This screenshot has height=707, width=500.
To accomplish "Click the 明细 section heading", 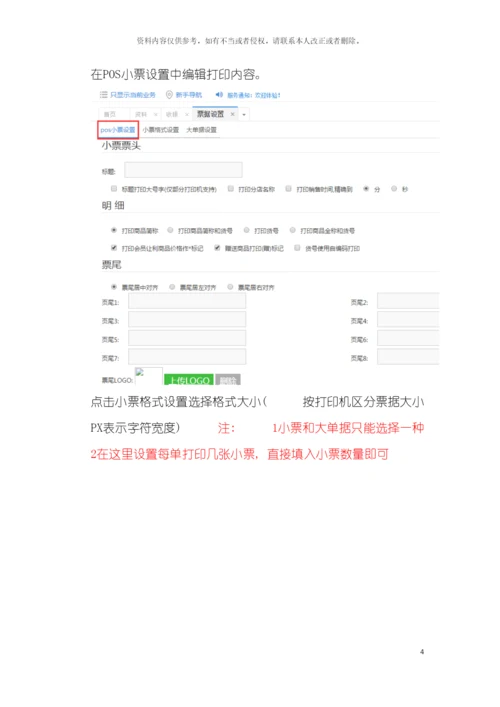I will click(x=113, y=206).
